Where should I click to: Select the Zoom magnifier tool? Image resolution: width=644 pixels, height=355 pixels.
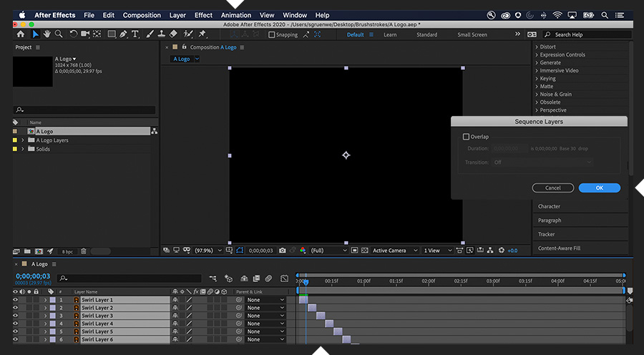(x=57, y=34)
